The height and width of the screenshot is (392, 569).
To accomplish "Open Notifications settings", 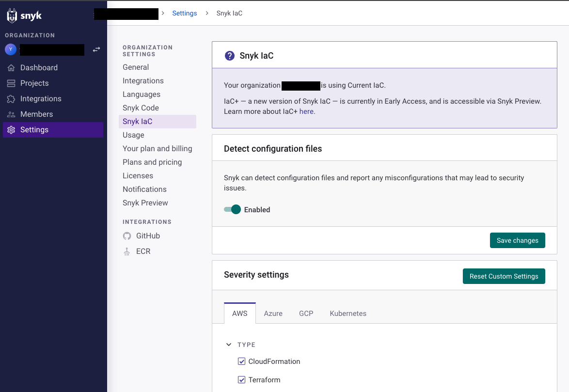I will coord(144,189).
